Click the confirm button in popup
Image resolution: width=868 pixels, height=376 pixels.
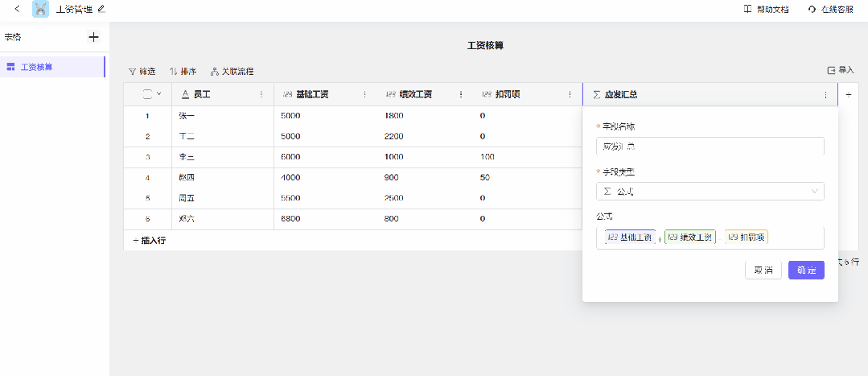coord(806,271)
